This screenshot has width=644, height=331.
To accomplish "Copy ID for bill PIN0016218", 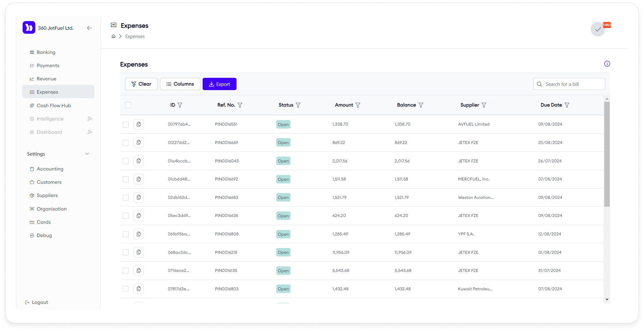I will [139, 252].
